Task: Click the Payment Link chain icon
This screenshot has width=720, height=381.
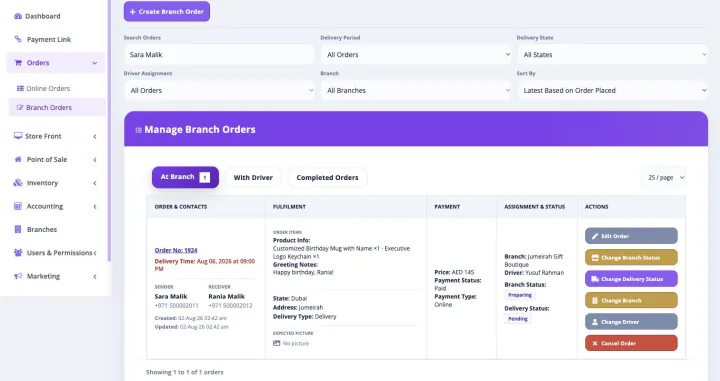Action: coord(18,39)
